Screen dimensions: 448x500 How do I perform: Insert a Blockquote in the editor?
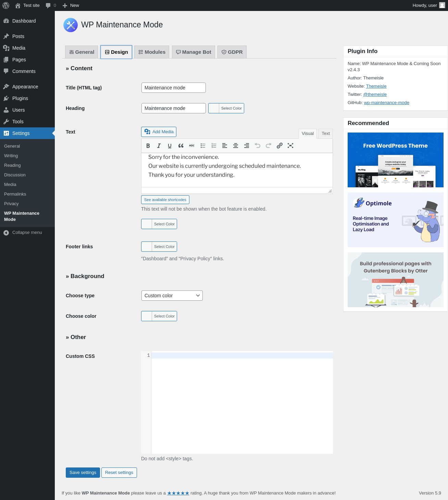tap(181, 146)
